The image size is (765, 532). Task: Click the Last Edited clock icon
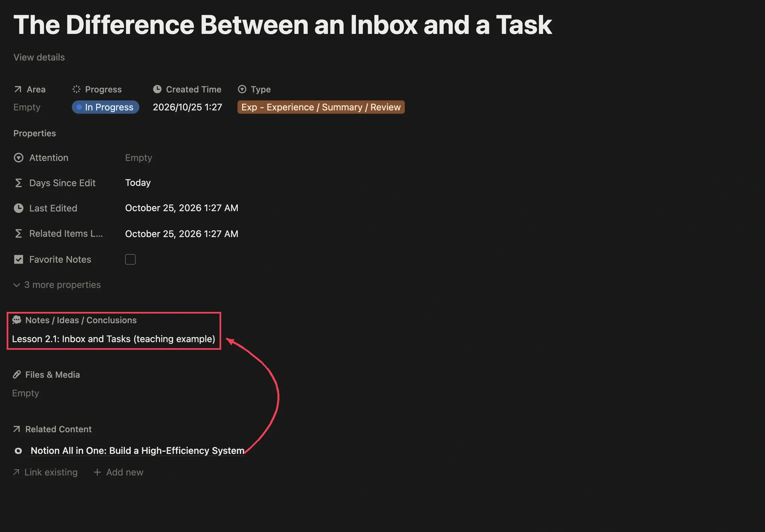point(19,208)
